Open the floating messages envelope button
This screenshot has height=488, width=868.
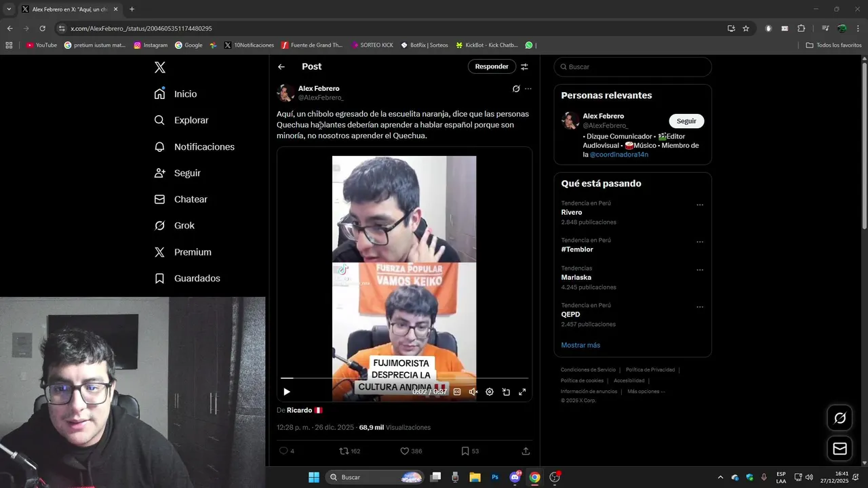[840, 449]
